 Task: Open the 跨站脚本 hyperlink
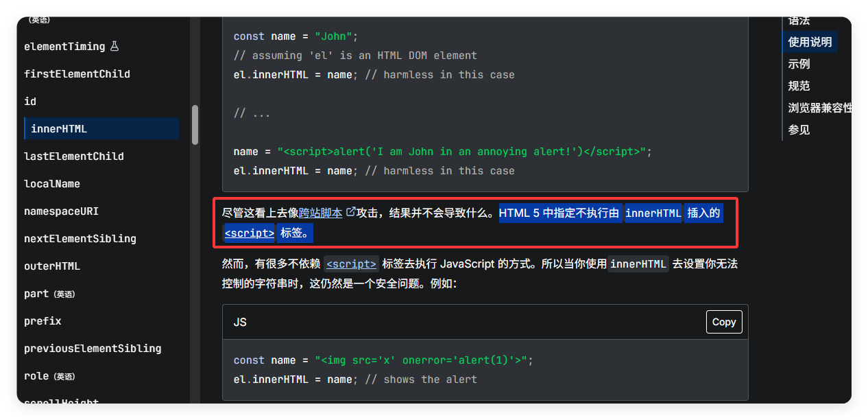[x=320, y=213]
